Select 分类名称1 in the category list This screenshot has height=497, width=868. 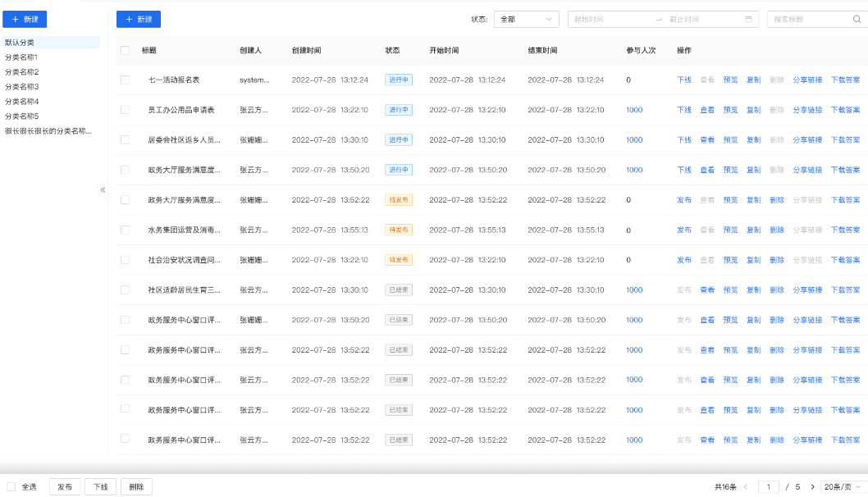tap(21, 57)
